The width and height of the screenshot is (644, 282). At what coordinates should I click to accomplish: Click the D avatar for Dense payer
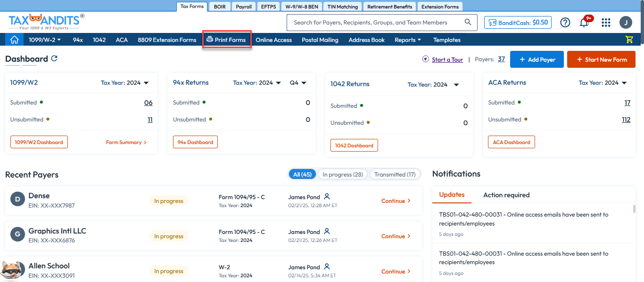tap(17, 200)
